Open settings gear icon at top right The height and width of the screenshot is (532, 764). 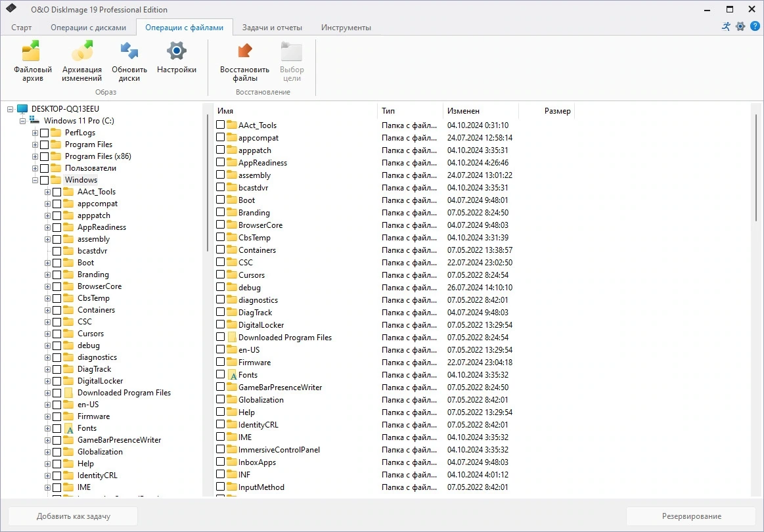click(x=740, y=26)
